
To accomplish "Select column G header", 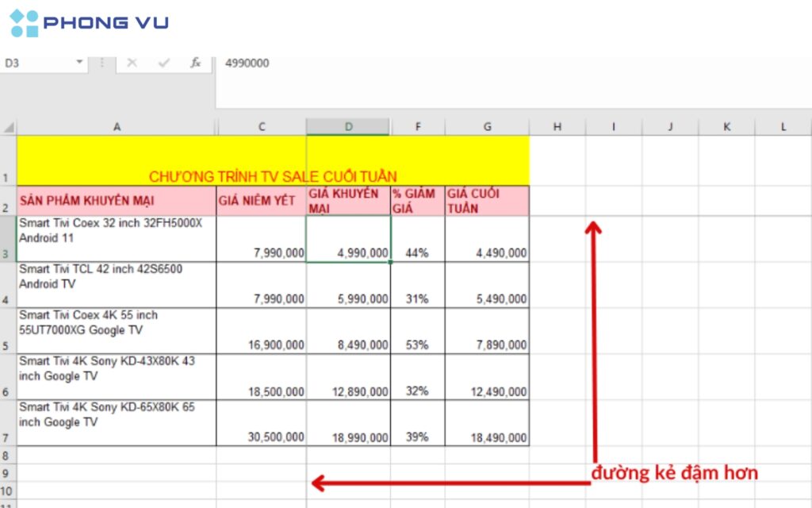I will [488, 127].
